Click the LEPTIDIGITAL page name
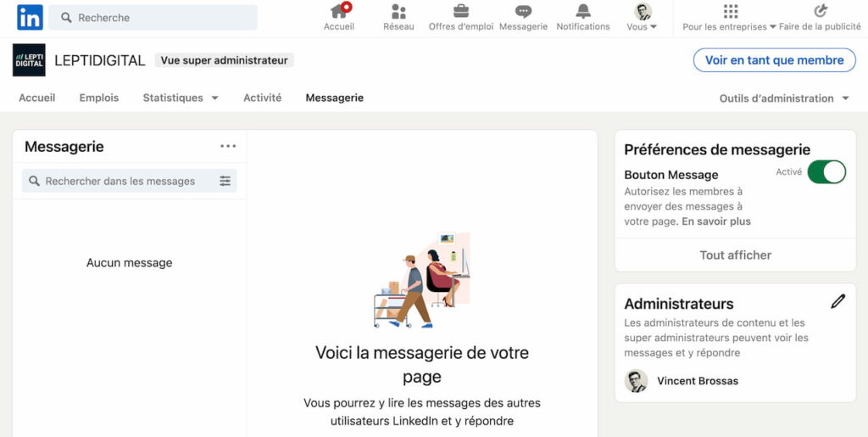 click(x=100, y=60)
